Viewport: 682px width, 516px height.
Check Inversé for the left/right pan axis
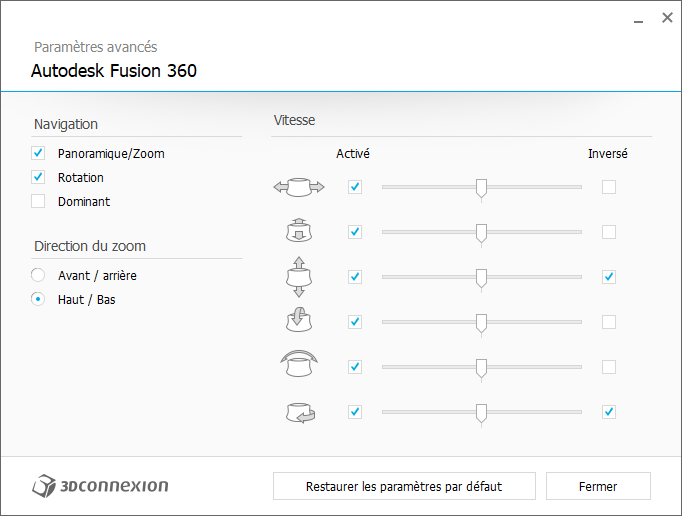pos(609,187)
